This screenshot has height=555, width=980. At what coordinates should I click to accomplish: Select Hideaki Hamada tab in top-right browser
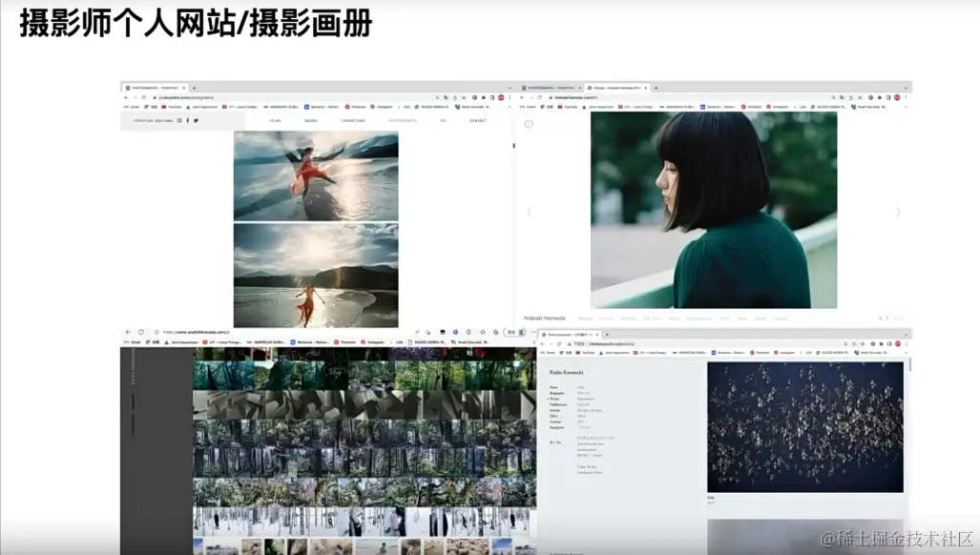point(616,88)
